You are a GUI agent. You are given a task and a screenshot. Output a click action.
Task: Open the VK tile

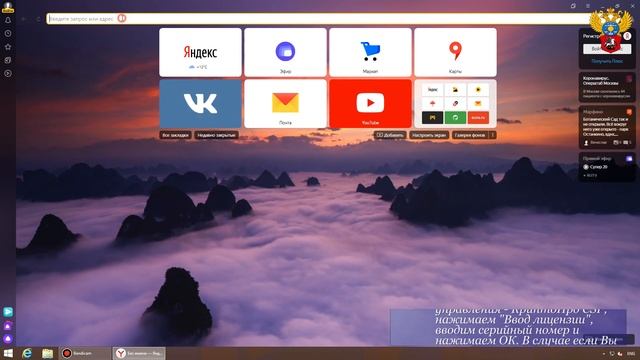coord(200,104)
